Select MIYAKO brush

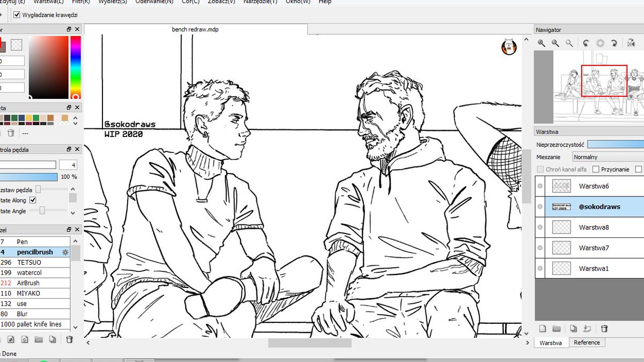tap(35, 293)
